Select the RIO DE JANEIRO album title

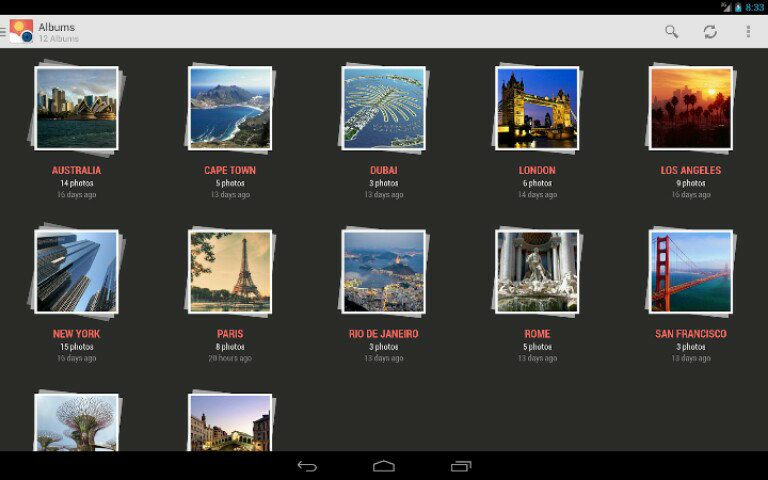click(x=384, y=334)
